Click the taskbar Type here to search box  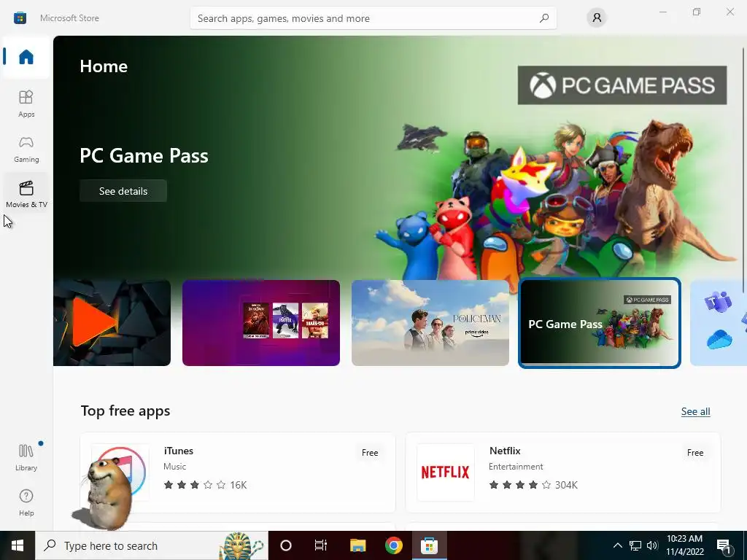click(x=152, y=545)
